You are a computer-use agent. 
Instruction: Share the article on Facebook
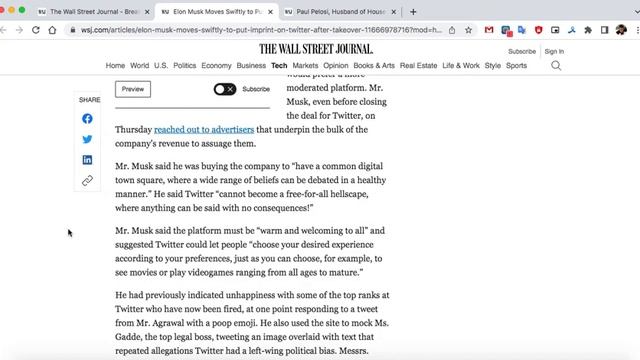click(x=87, y=119)
